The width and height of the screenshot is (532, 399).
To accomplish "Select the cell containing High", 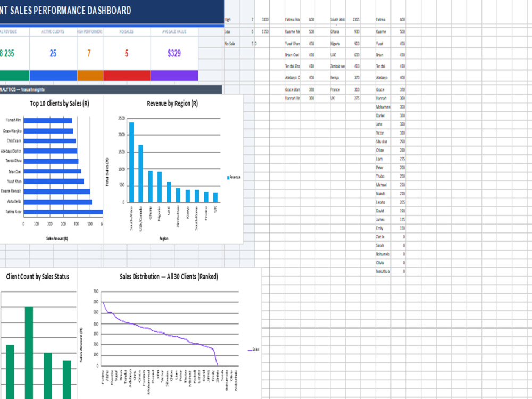I will coord(232,20).
